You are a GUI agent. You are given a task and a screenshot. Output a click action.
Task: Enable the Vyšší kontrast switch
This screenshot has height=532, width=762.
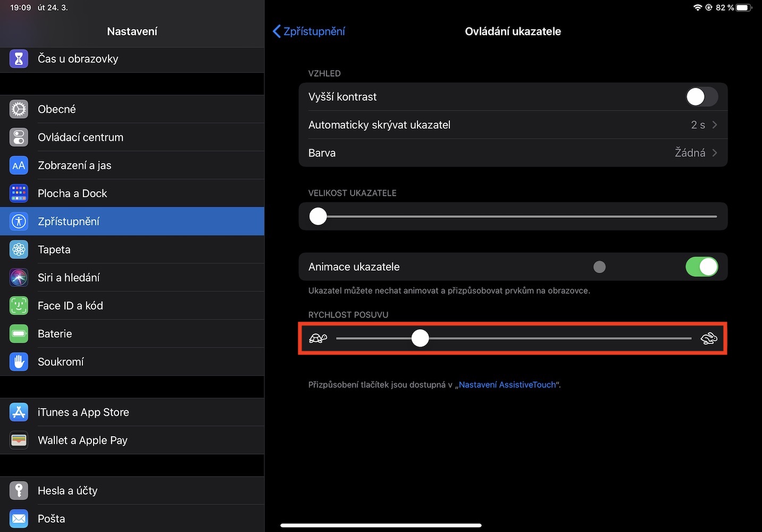pos(701,97)
